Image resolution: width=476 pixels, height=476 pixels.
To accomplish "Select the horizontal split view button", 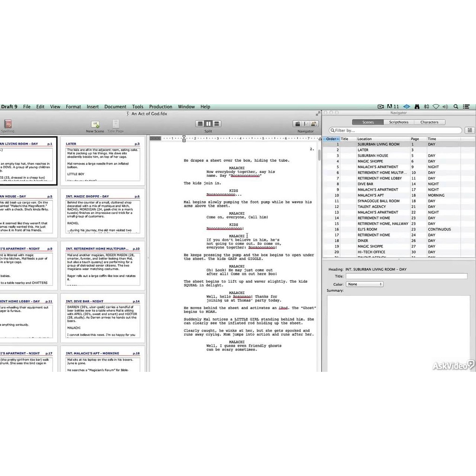I will [217, 124].
